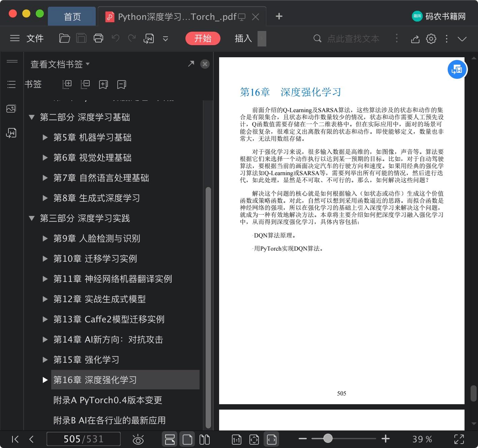Click the search magnifier icon
The height and width of the screenshot is (448, 478).
pyautogui.click(x=317, y=39)
